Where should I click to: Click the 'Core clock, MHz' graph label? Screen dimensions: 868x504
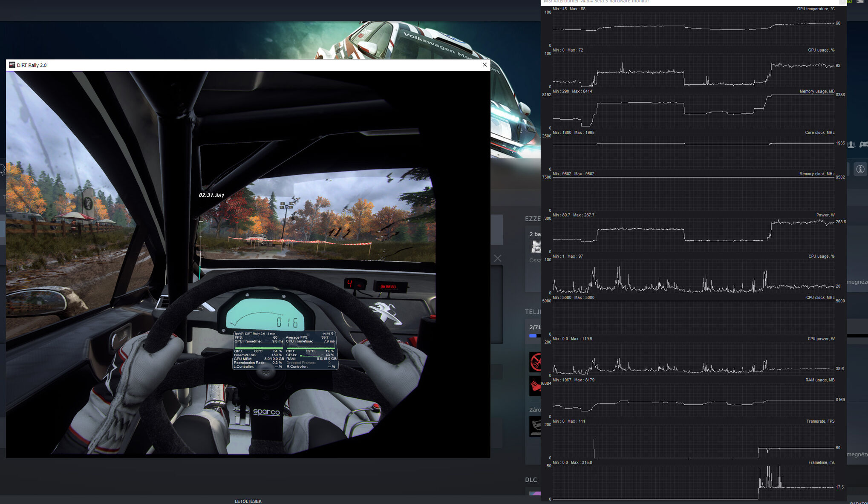coord(819,133)
